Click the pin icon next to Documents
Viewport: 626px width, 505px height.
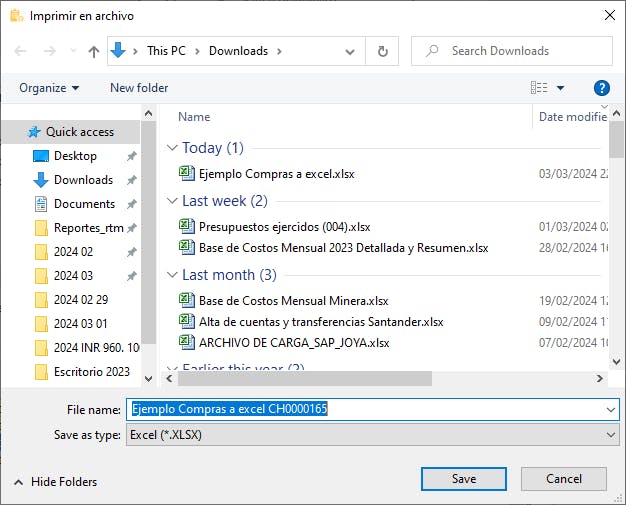[132, 204]
